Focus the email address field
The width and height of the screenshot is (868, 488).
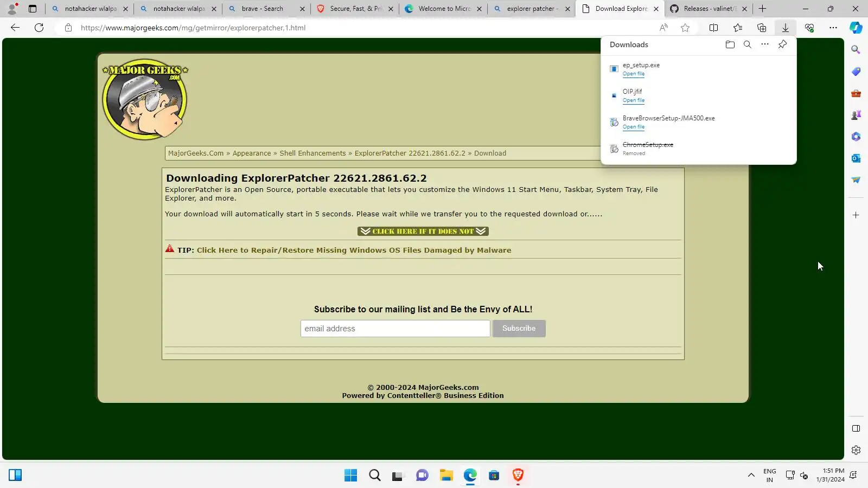click(x=395, y=329)
